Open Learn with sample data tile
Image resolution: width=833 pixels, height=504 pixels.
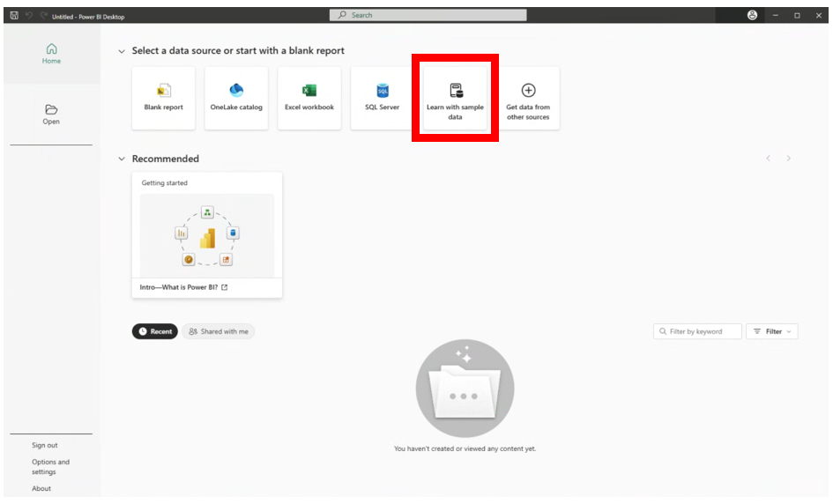tap(455, 99)
